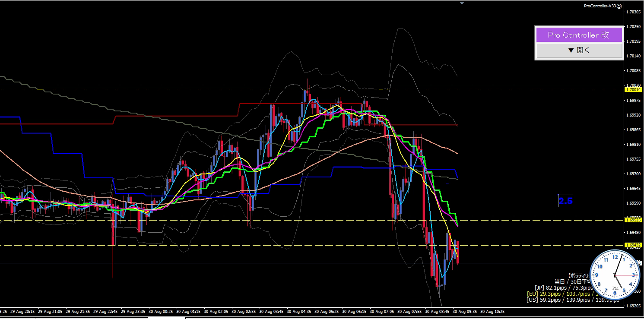Click the 30 Aug 05:25 time axis label
Viewport: 644px width, 319px height.
(327, 311)
